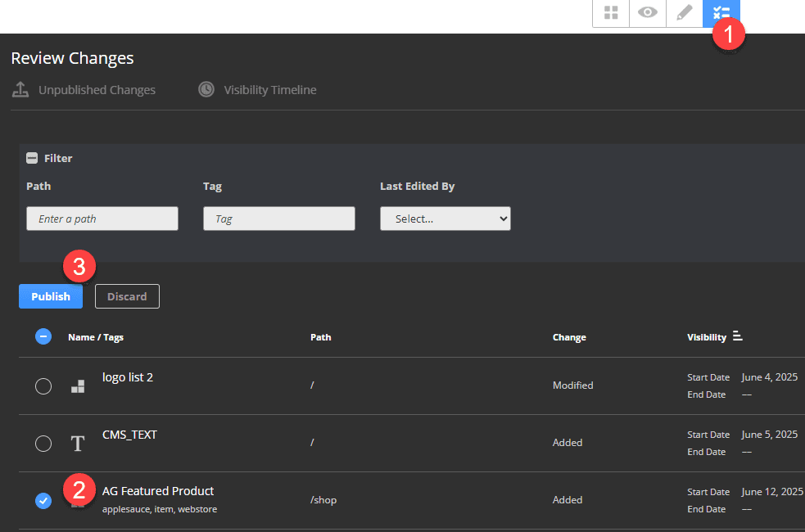The image size is (805, 532).
Task: Open the CMS_TEXT item
Action: tap(130, 435)
